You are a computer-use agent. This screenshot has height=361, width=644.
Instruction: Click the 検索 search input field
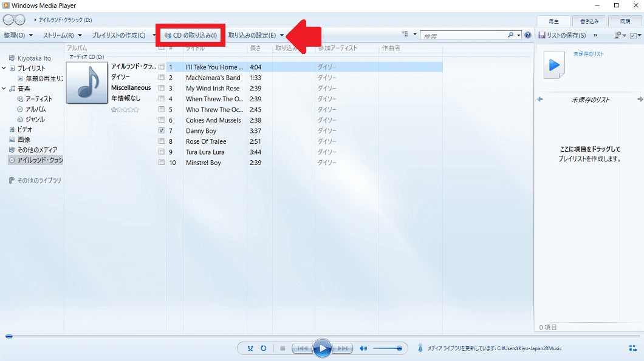click(x=464, y=36)
